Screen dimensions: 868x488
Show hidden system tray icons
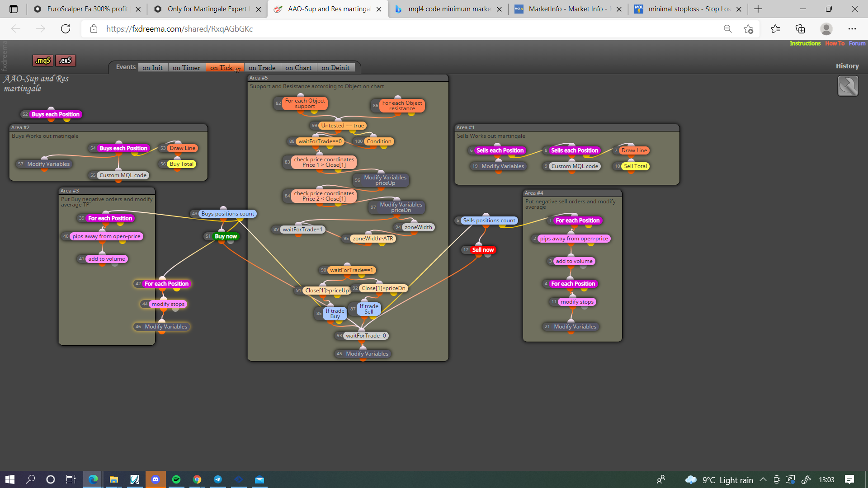click(x=763, y=479)
